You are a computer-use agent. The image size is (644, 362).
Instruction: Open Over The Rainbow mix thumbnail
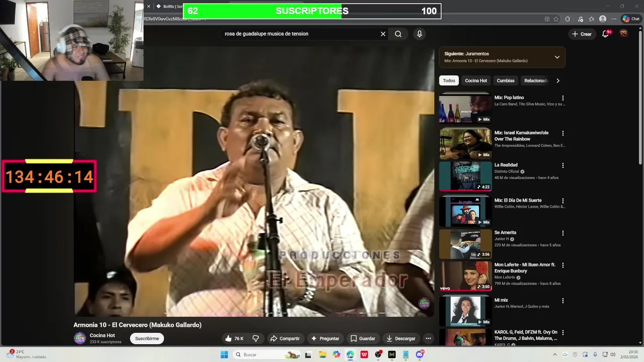point(465,143)
